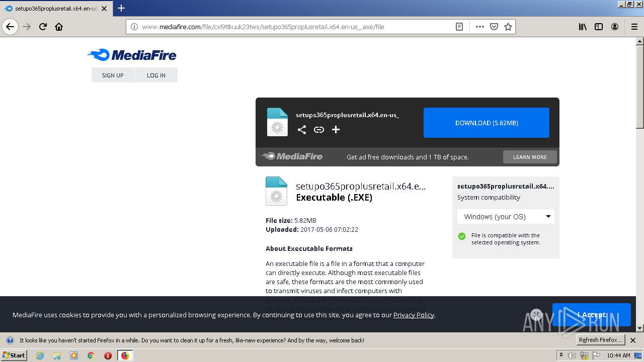Open the Windows Start menu

[x=14, y=355]
